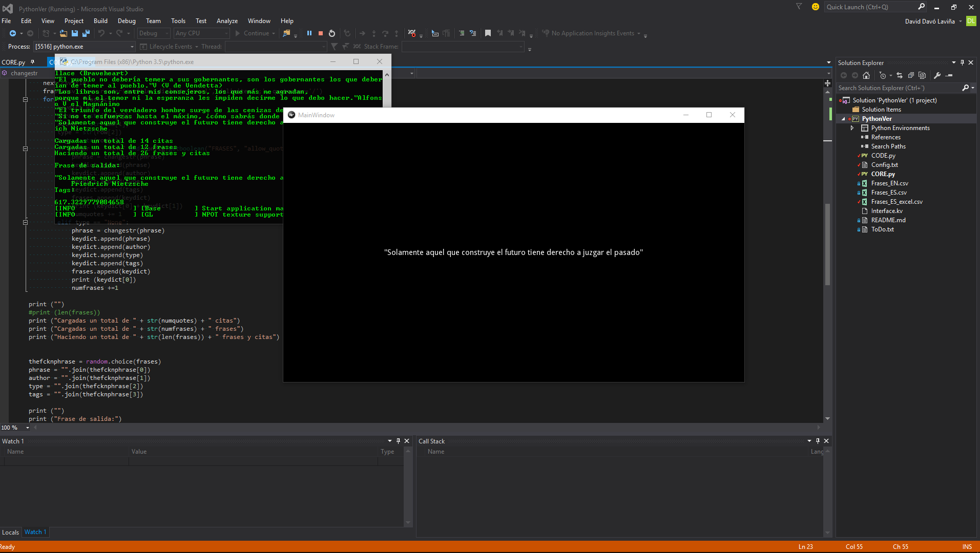The height and width of the screenshot is (553, 980).
Task: Click the David Davó Laviña account name
Action: 930,21
